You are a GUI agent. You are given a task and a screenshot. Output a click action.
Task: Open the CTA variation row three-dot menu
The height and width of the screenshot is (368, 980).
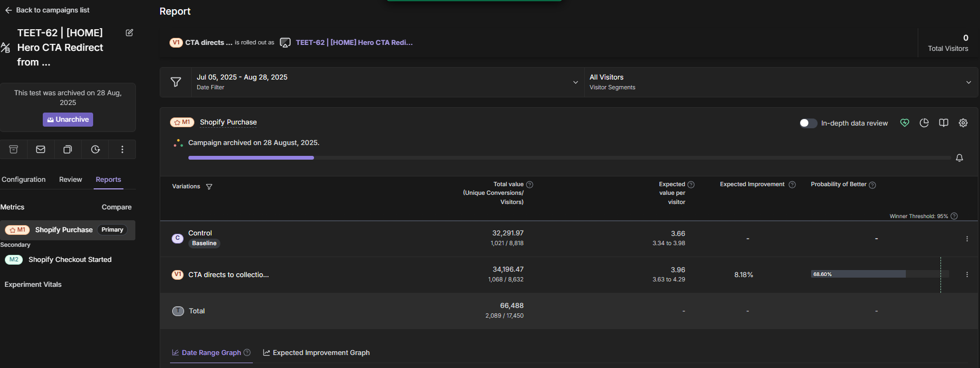tap(967, 274)
